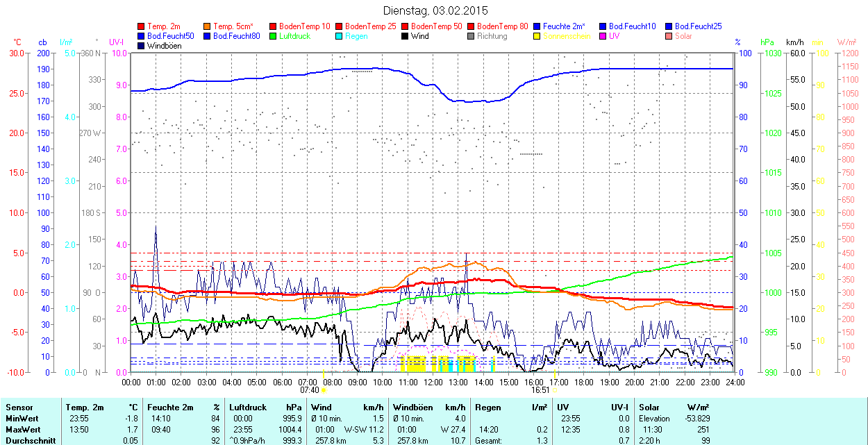
Task: Click the Bod.Feucht25 legend label
Action: pos(699,26)
